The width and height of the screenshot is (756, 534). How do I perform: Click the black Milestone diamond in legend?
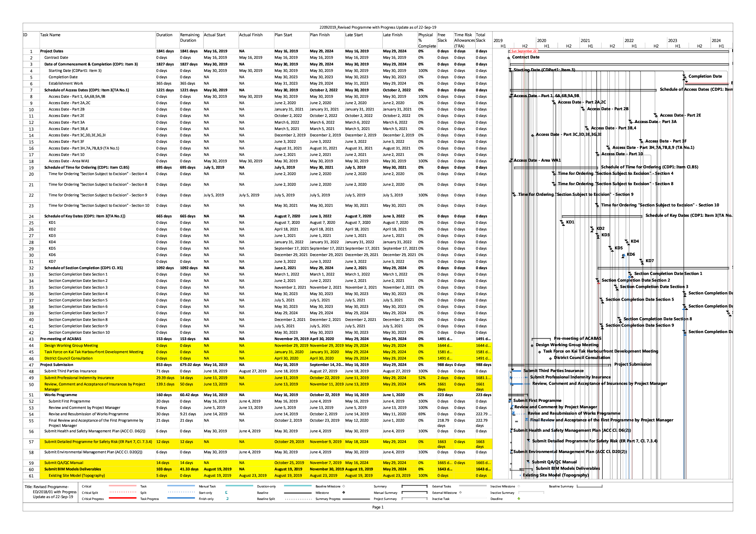click(344, 493)
